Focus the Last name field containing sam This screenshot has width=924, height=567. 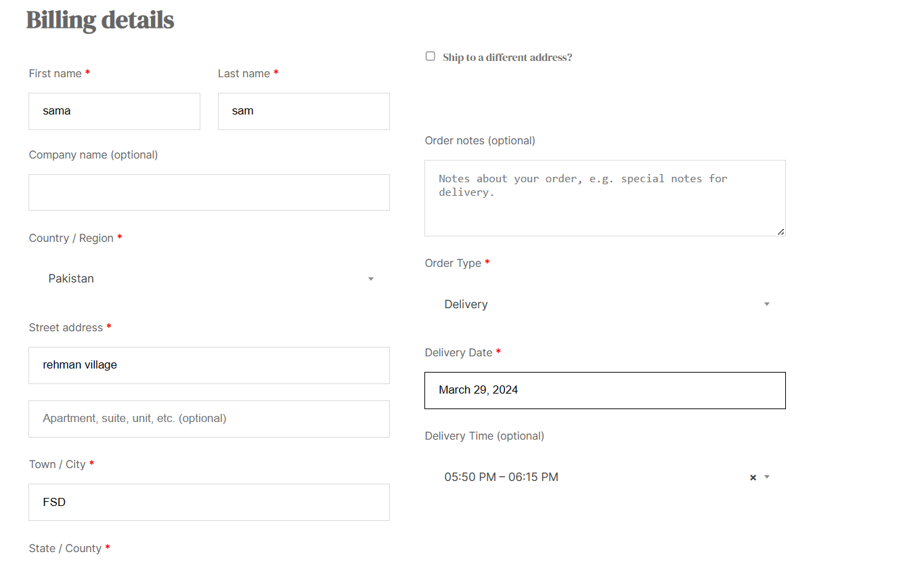tap(304, 111)
